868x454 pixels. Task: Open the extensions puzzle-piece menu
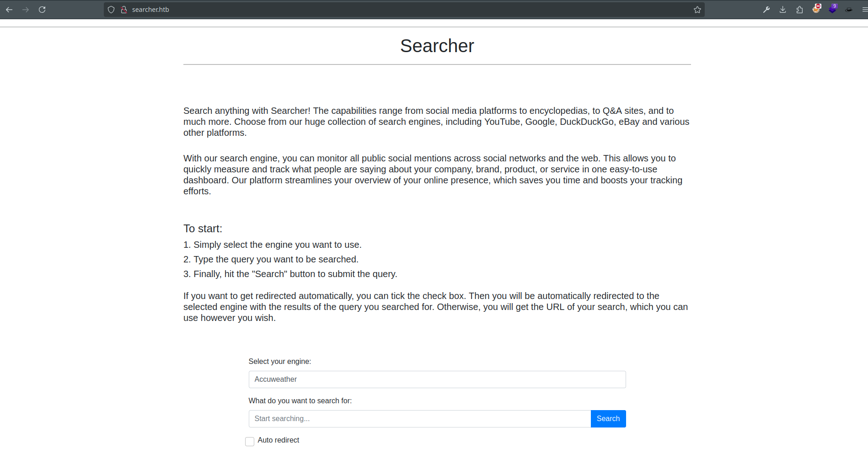[x=799, y=10]
